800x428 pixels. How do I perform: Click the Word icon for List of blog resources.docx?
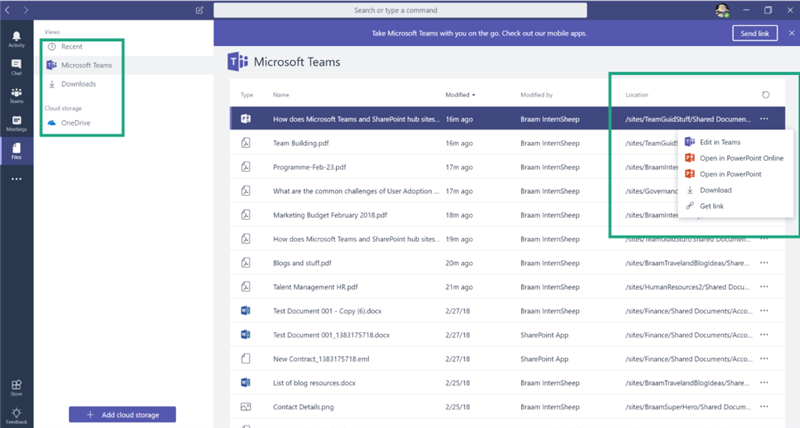click(x=245, y=383)
